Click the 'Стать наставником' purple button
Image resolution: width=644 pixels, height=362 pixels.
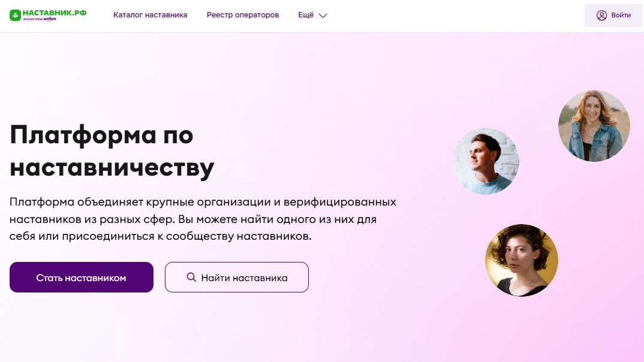click(82, 277)
